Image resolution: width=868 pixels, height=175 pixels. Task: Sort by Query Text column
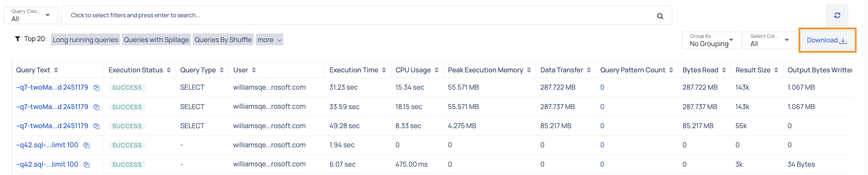(56, 70)
